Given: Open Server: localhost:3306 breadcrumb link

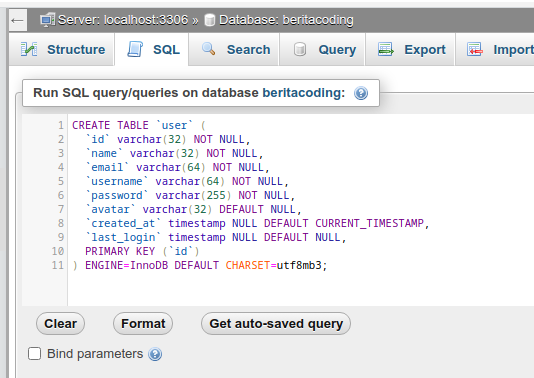Looking at the screenshot, I should [x=122, y=20].
